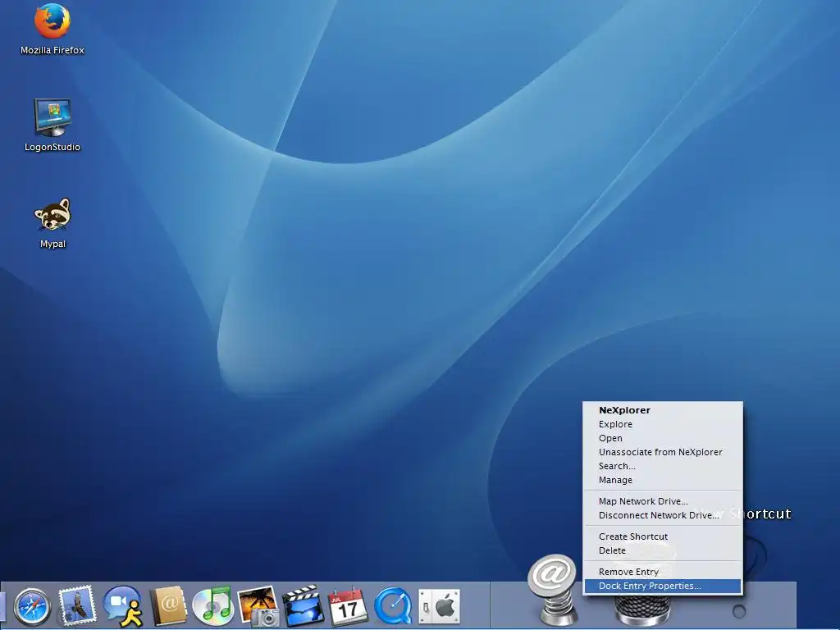Screen dimensions: 840x630
Task: Select Disconnect Network Drive...
Action: click(x=663, y=515)
